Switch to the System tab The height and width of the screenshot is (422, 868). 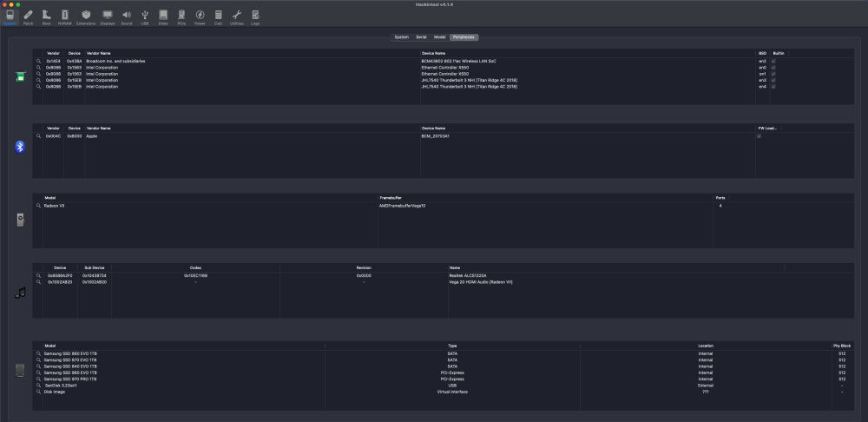click(401, 37)
